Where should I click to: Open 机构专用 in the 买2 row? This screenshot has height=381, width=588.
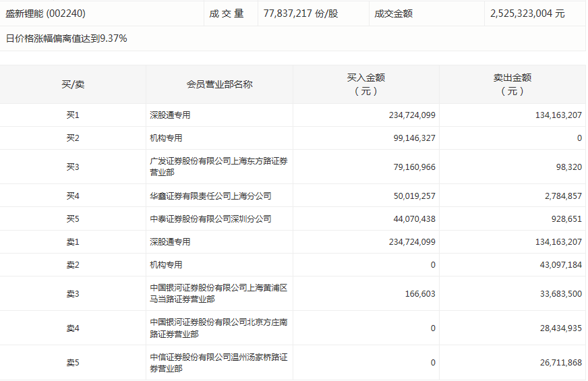click(166, 138)
